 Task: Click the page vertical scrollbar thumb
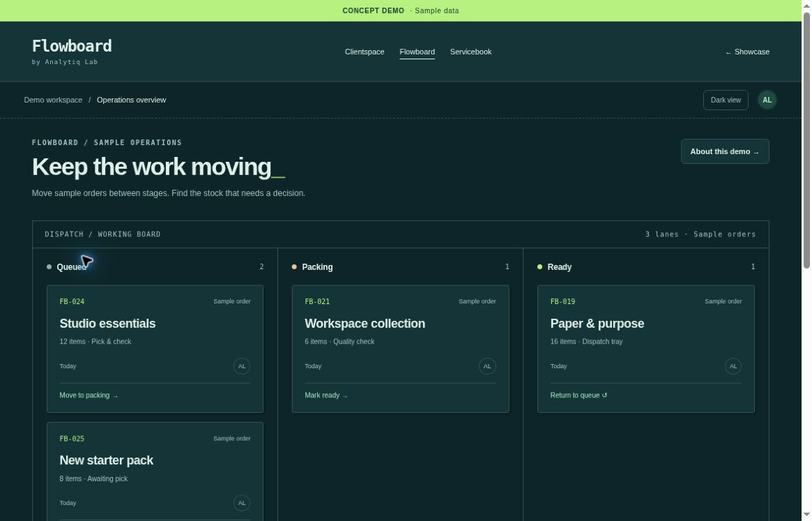tap(806, 140)
